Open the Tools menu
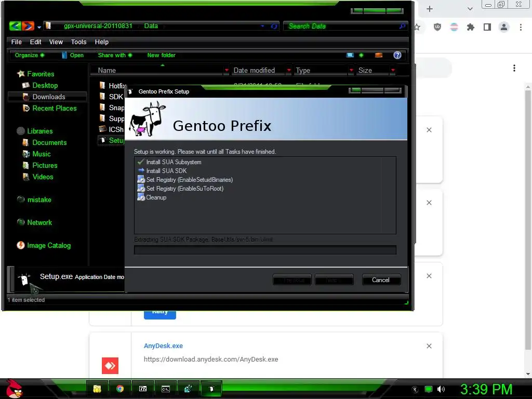532x399 pixels. pyautogui.click(x=79, y=42)
